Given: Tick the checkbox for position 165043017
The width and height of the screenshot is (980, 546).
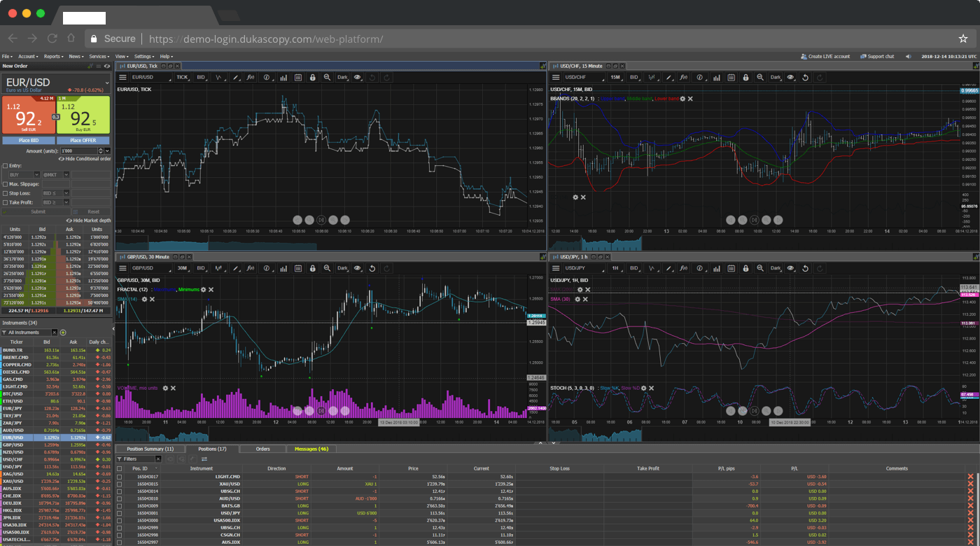Looking at the screenshot, I should [119, 477].
